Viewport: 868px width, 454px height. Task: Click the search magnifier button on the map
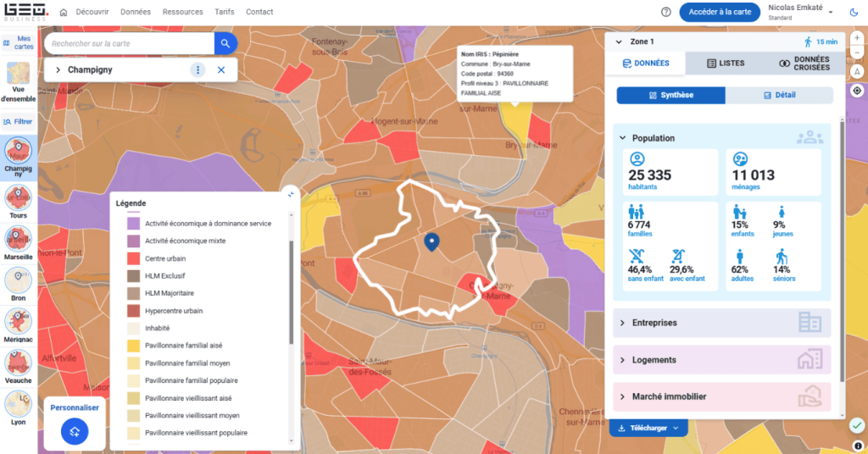point(225,42)
